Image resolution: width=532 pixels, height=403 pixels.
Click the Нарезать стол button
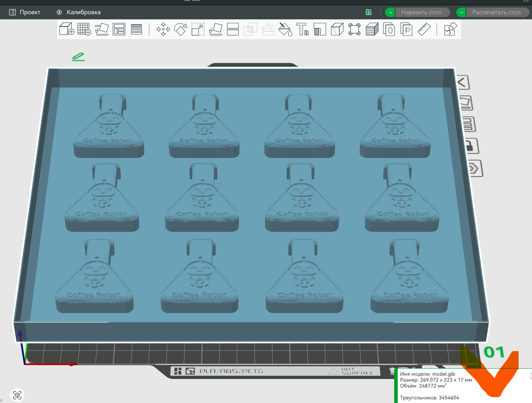coord(421,12)
